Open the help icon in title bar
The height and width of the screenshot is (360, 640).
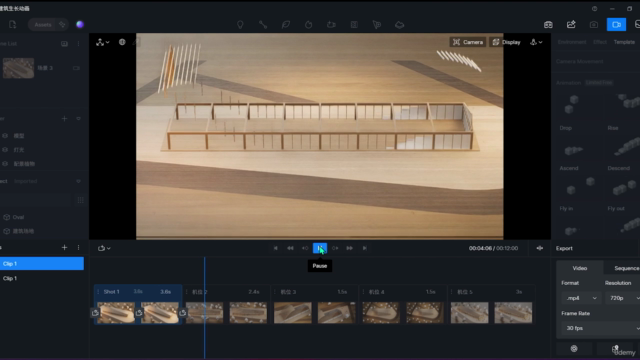[x=595, y=9]
